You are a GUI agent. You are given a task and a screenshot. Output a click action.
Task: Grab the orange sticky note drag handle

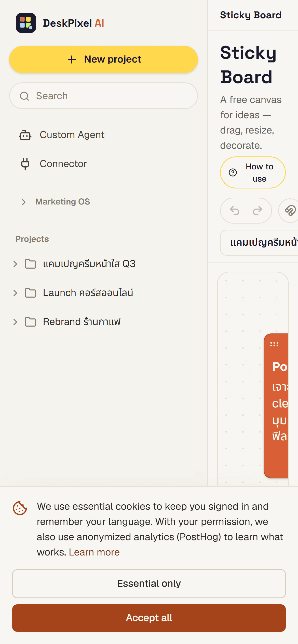pos(274,344)
